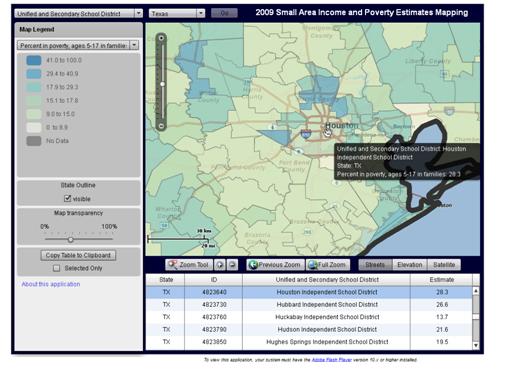Click the round icon button after Zoom Tool
511x371 pixels.
pyautogui.click(x=220, y=265)
